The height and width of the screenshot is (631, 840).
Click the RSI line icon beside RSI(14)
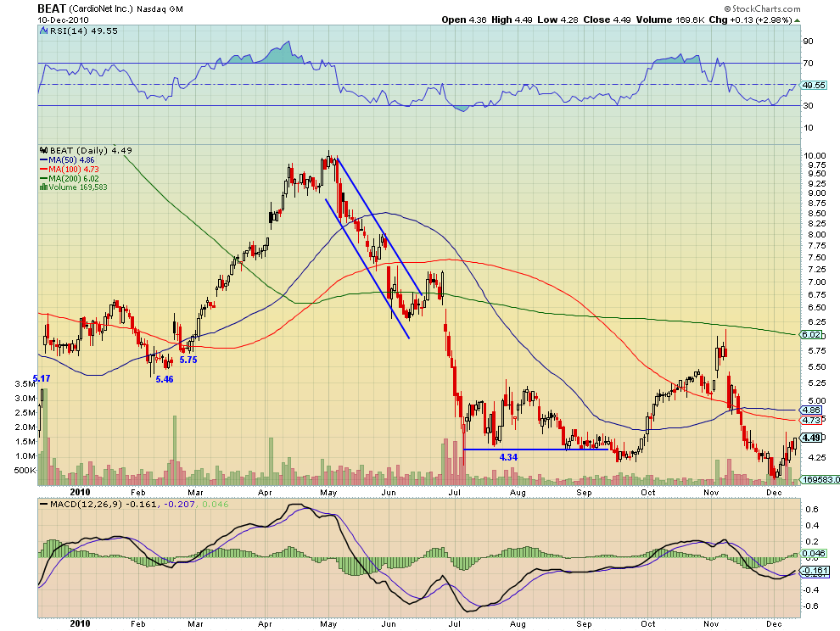pyautogui.click(x=44, y=31)
